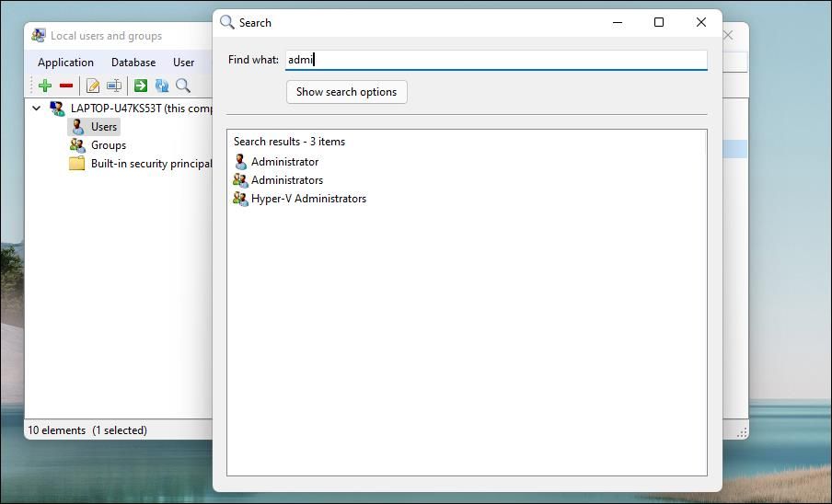Click the Edit pencil toolbar icon
The image size is (832, 504).
(93, 86)
